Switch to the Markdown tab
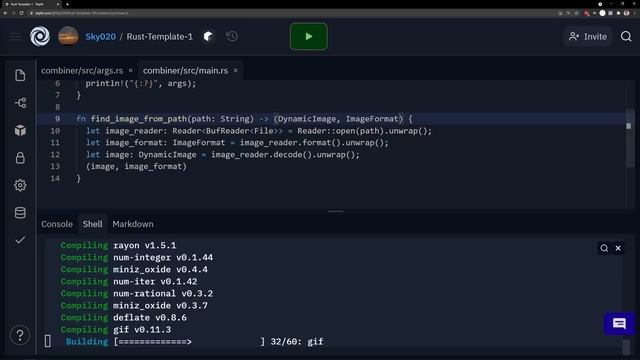640x360 pixels. click(133, 224)
